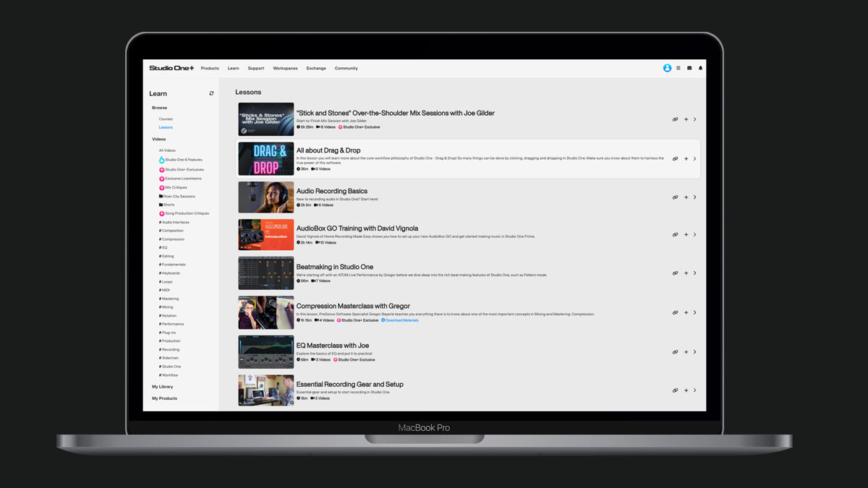Copy link for EQ Masterclass with Joe

(x=675, y=352)
